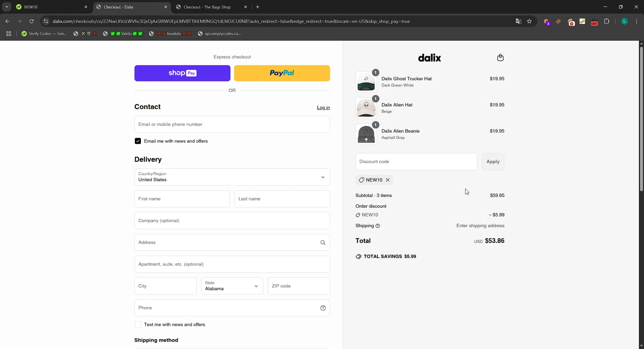The width and height of the screenshot is (644, 349).
Task: Open the shopping bag cart icon
Action: [500, 58]
